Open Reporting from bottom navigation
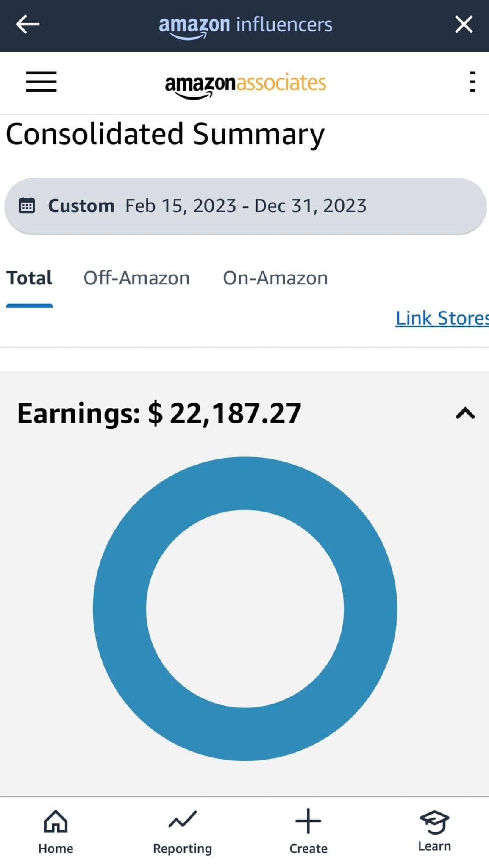This screenshot has width=489, height=868. (182, 831)
